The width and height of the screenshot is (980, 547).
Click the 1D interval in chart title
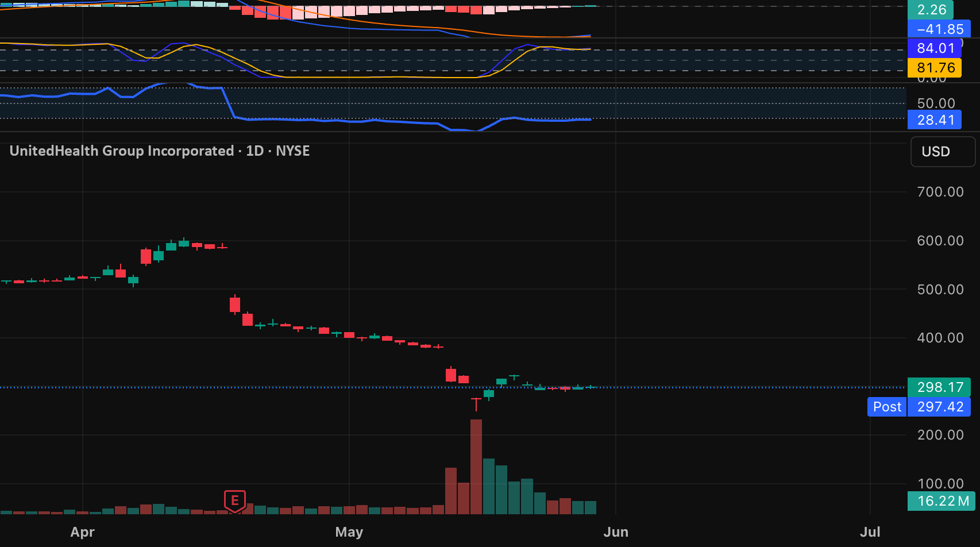point(254,151)
